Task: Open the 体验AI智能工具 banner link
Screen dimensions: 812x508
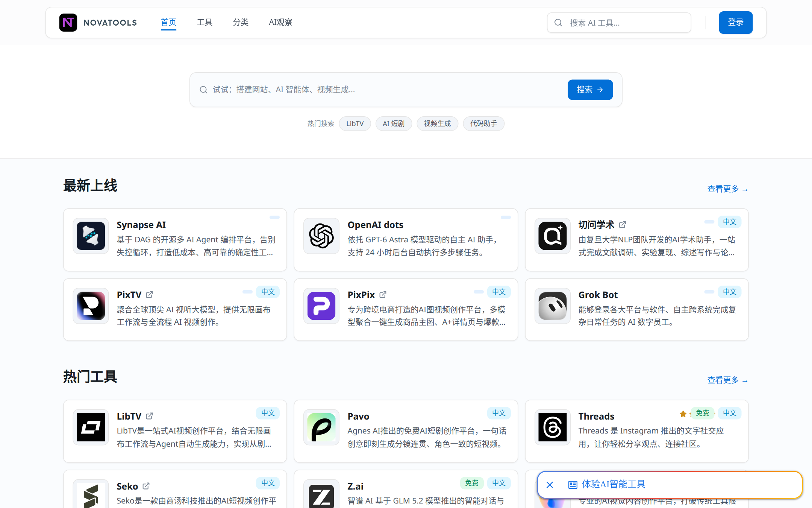Action: [614, 484]
